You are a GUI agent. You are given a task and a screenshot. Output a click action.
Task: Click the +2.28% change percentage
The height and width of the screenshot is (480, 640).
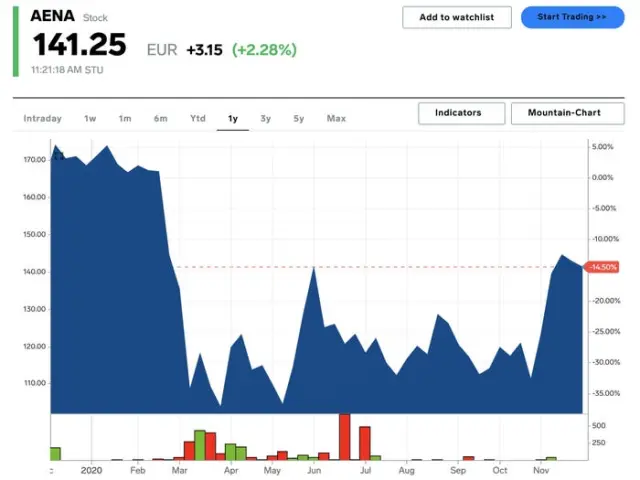pyautogui.click(x=264, y=50)
